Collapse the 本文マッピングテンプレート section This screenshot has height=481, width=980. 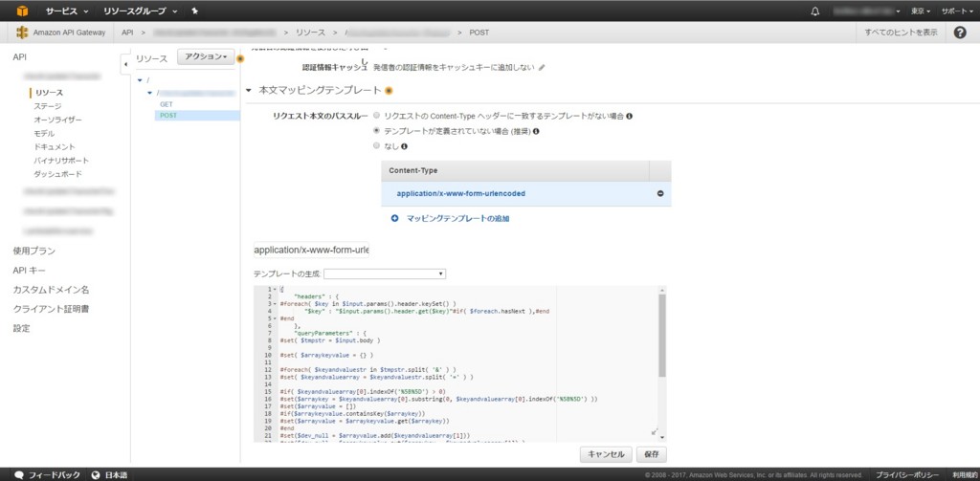248,91
